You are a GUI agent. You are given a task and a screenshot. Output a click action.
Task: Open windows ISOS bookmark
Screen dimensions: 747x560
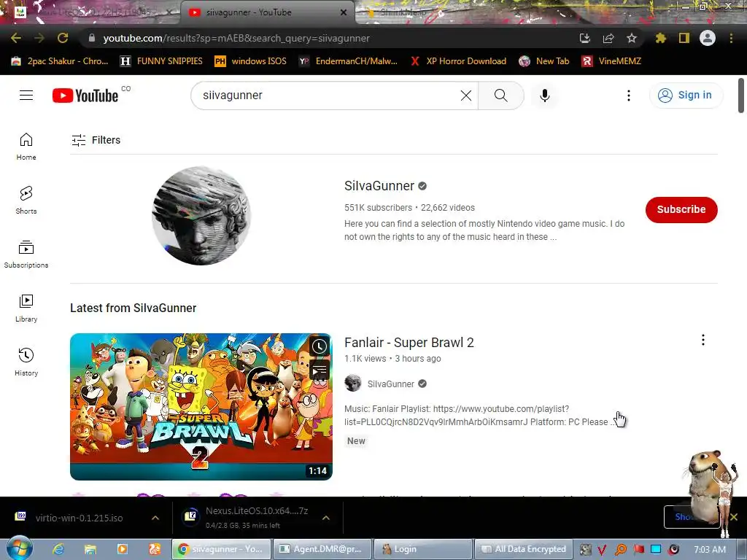(251, 61)
